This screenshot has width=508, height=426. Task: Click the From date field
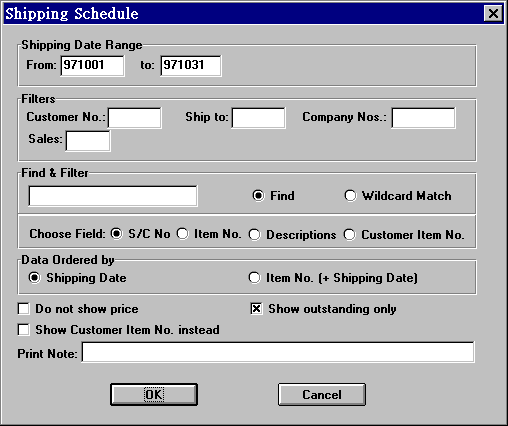92,66
